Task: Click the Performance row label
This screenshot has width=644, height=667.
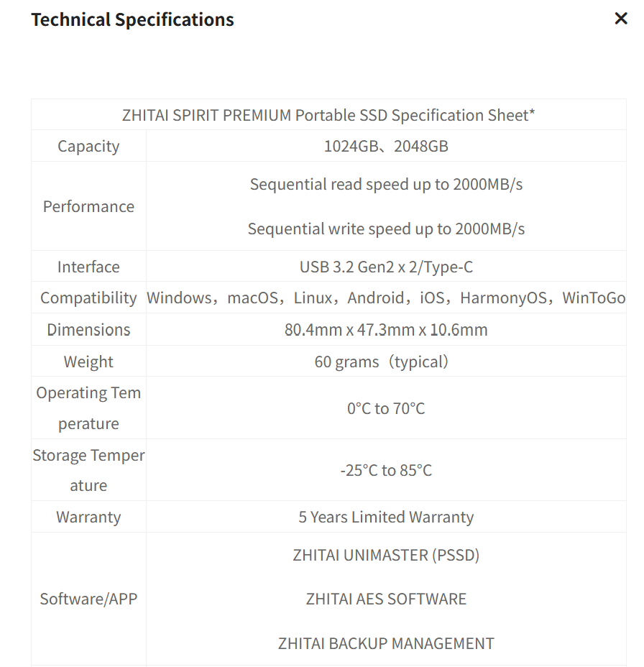Action: tap(88, 206)
